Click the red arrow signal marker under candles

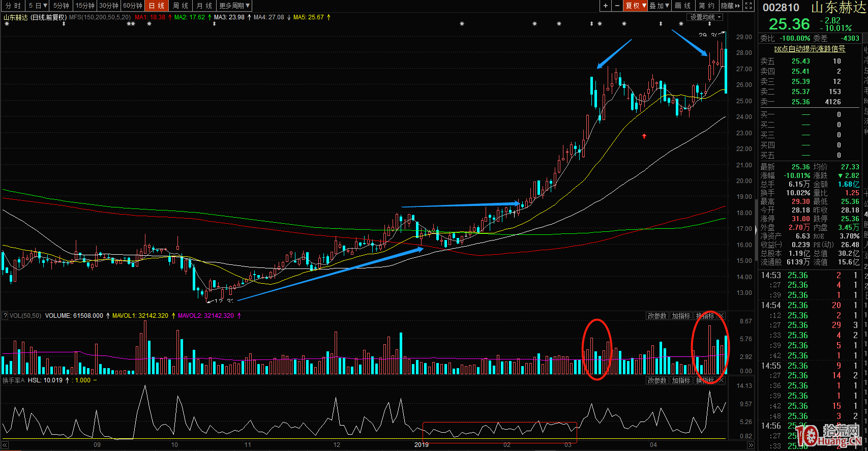[644, 136]
